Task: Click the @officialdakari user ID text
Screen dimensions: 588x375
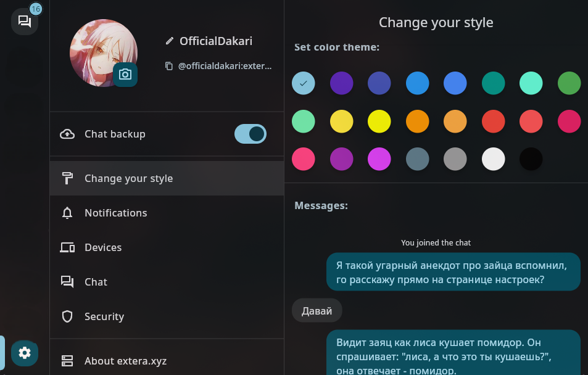Action: pos(225,65)
